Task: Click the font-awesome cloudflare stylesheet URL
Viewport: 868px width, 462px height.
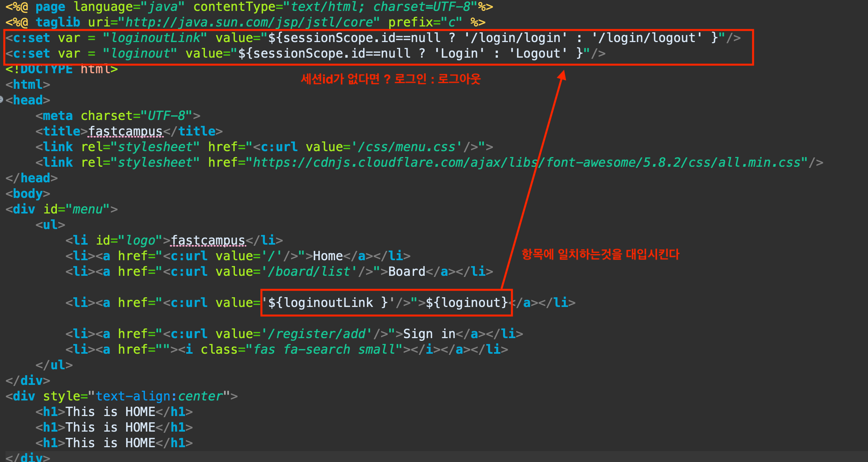Action: point(526,162)
